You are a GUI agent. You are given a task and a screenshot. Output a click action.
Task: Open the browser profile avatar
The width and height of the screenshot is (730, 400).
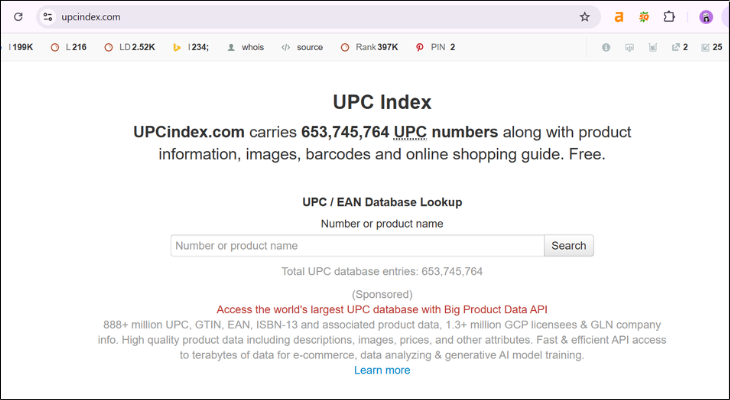[706, 17]
